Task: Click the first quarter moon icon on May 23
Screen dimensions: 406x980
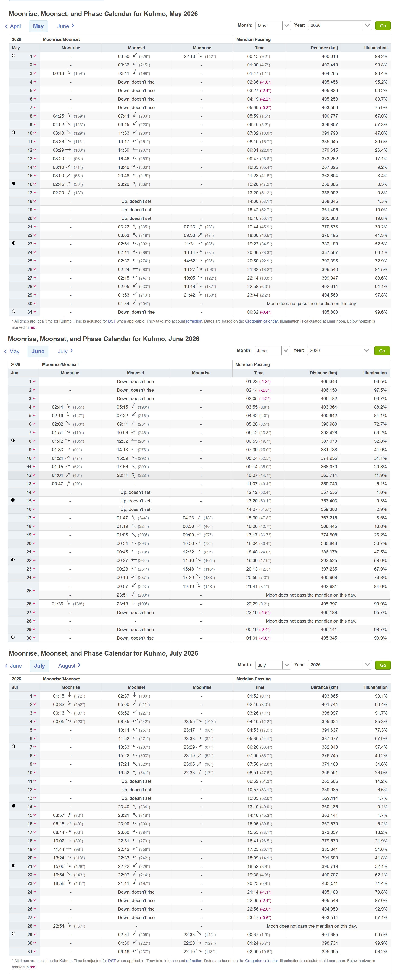Action: [x=14, y=243]
